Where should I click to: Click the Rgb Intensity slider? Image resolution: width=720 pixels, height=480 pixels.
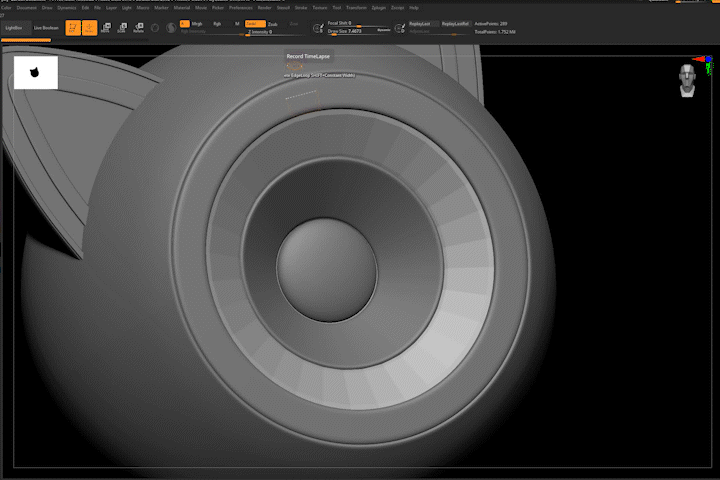pos(211,32)
